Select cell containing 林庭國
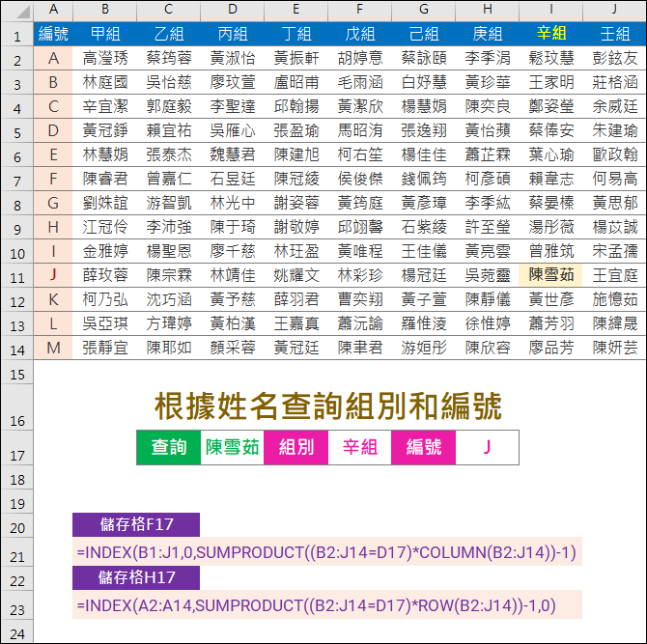 coord(105,82)
